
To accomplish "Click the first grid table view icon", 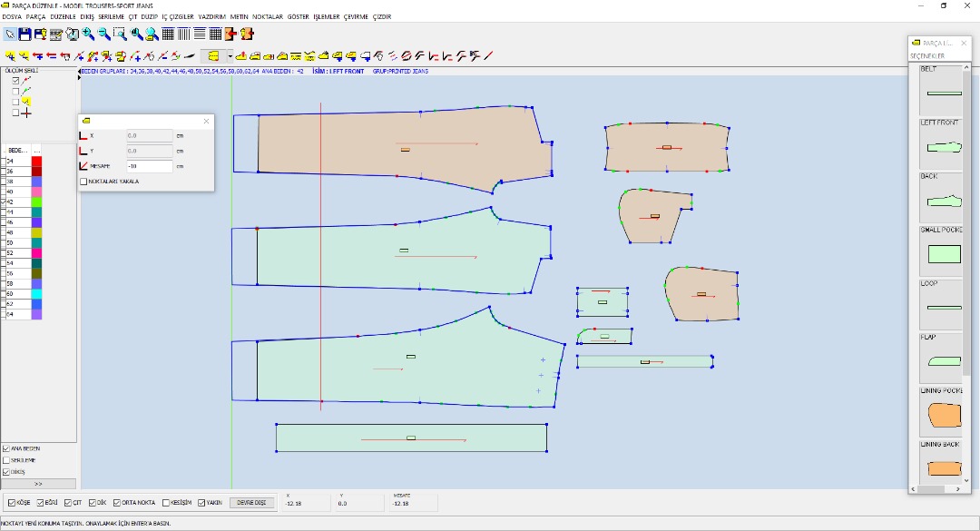I will pos(168,34).
